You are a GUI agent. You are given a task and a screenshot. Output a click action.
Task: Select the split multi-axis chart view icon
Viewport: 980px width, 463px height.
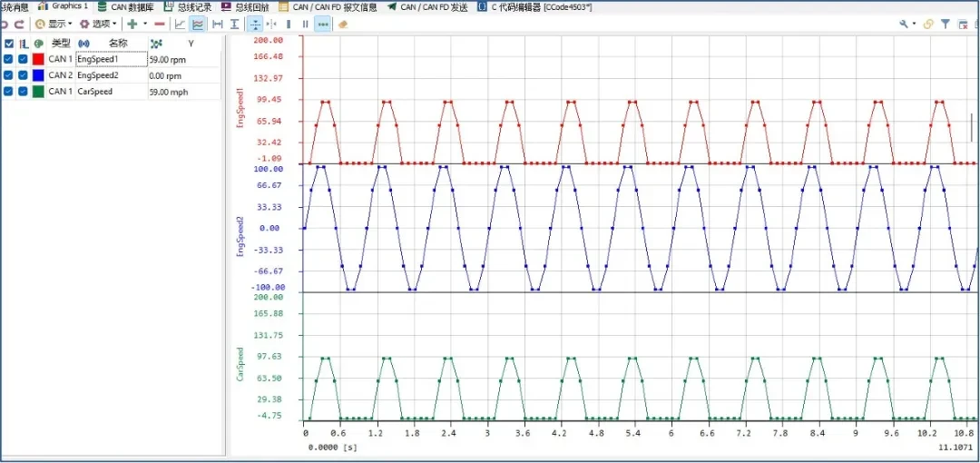tap(198, 25)
